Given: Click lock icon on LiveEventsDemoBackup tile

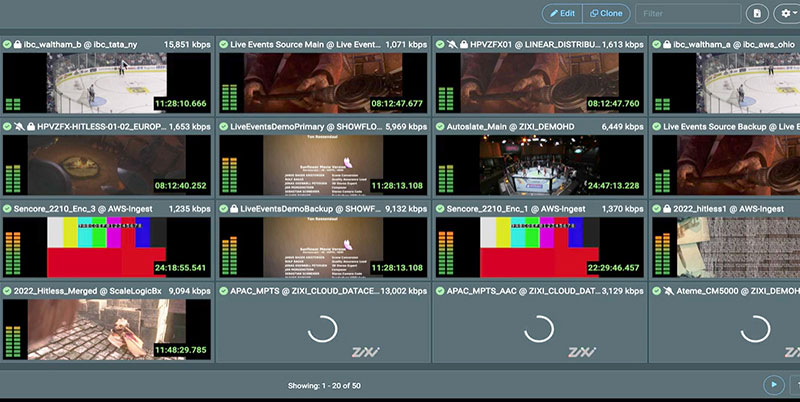Looking at the screenshot, I should 234,209.
